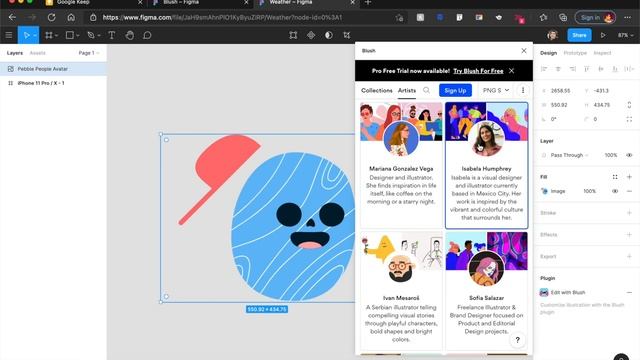
Task: Open the Blush three-dot options menu
Action: (523, 90)
